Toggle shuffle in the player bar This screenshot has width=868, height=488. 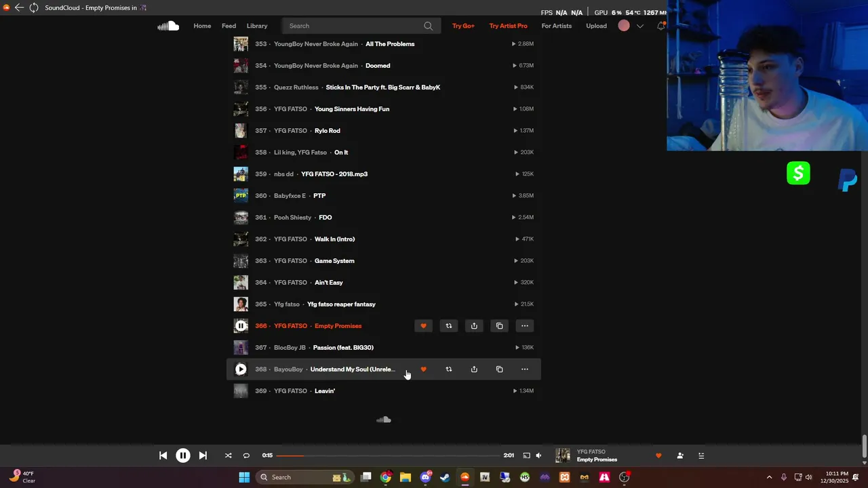coord(228,455)
